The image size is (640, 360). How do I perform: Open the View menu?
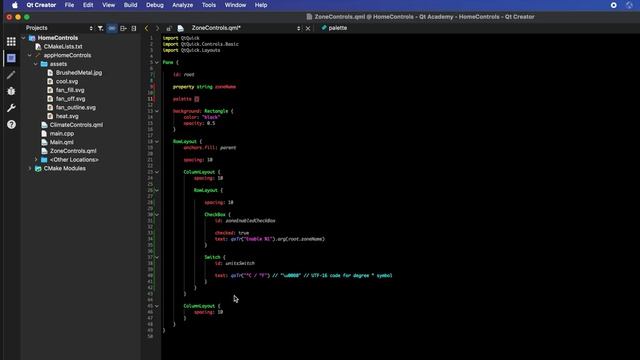[109, 5]
